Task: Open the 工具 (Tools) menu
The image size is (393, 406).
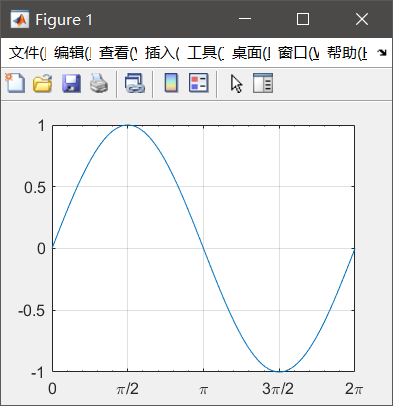Action: point(205,53)
